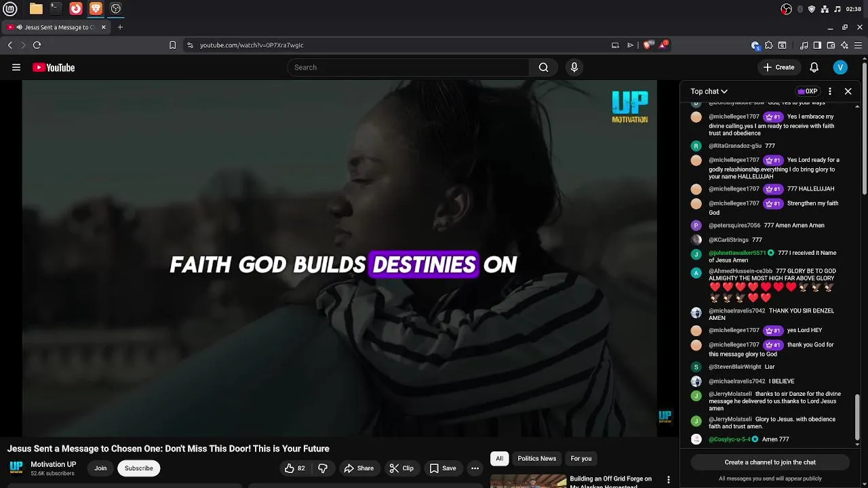Focus the YouTube search box
This screenshot has height=488, width=868.
[x=408, y=67]
